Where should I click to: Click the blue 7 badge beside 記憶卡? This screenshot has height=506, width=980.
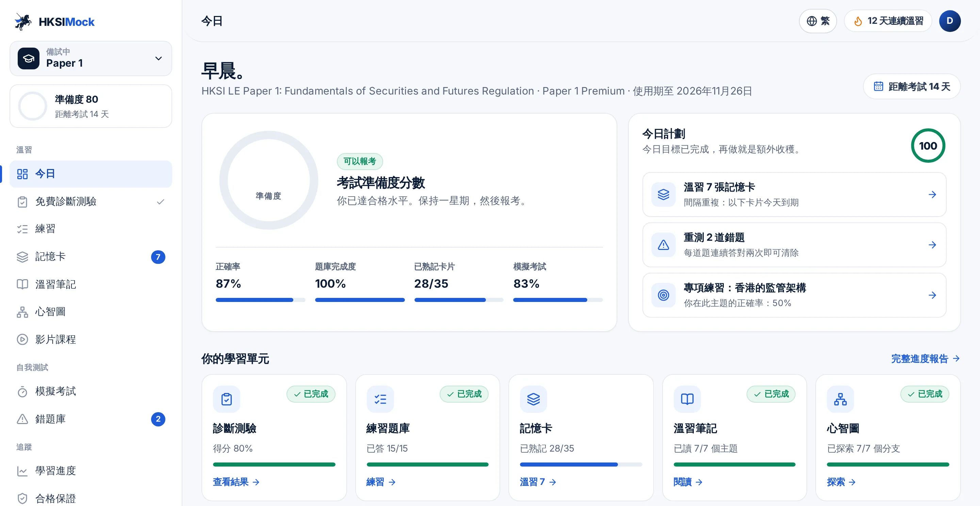(x=158, y=257)
